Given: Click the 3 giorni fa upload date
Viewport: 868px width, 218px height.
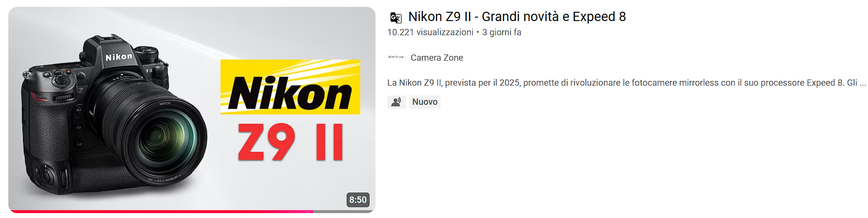Looking at the screenshot, I should click(x=502, y=32).
